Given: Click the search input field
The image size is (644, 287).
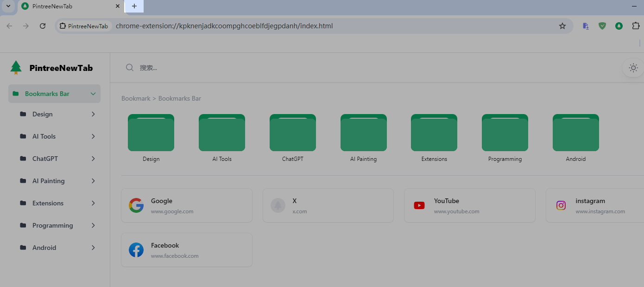Looking at the screenshot, I should (324, 68).
